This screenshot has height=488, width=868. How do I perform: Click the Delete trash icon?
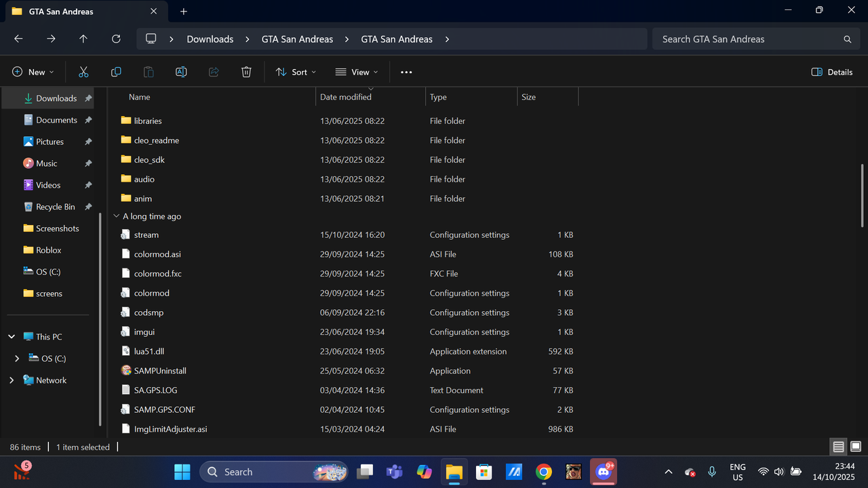(x=246, y=72)
